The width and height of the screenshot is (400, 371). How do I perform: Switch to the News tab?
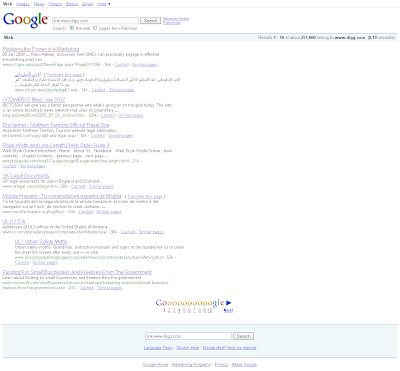pyautogui.click(x=39, y=4)
